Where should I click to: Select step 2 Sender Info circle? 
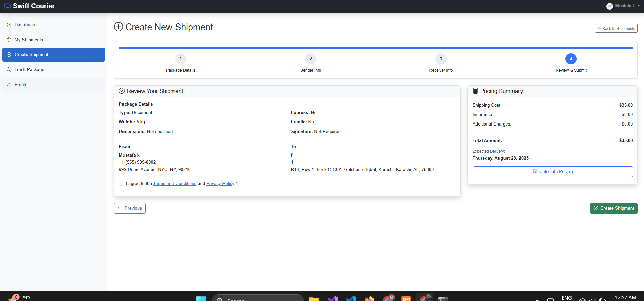click(311, 59)
